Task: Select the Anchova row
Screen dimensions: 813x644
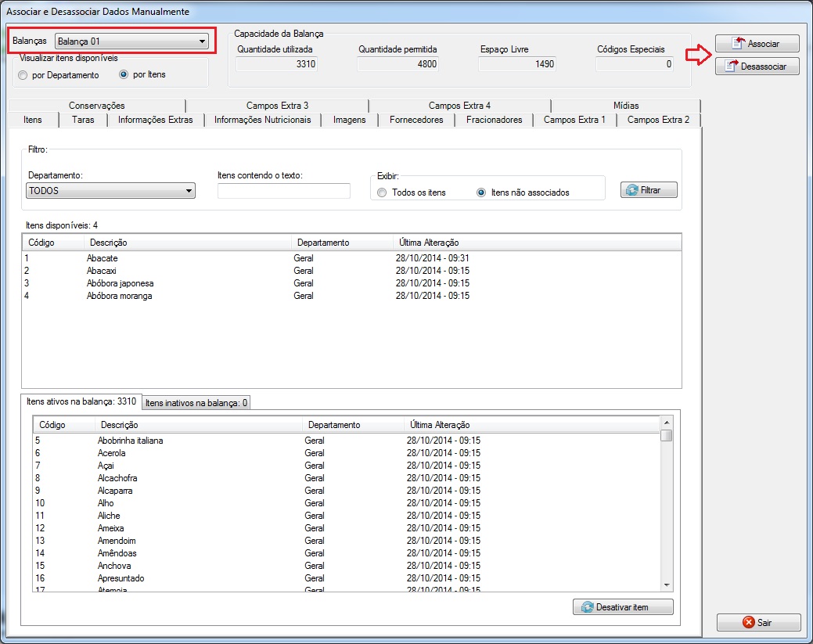Action: pos(347,565)
